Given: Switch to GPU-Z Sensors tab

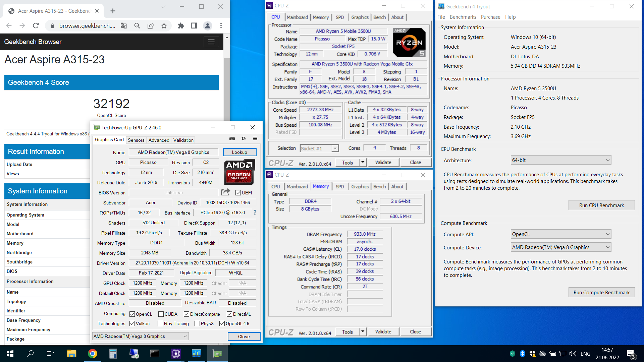Looking at the screenshot, I should click(136, 140).
